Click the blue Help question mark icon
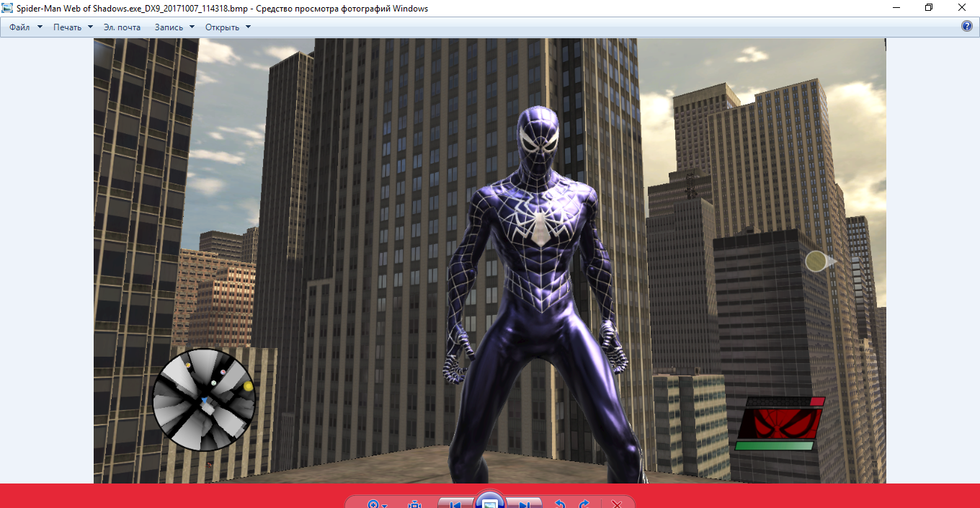Screen dimensions: 980x508 pyautogui.click(x=967, y=27)
